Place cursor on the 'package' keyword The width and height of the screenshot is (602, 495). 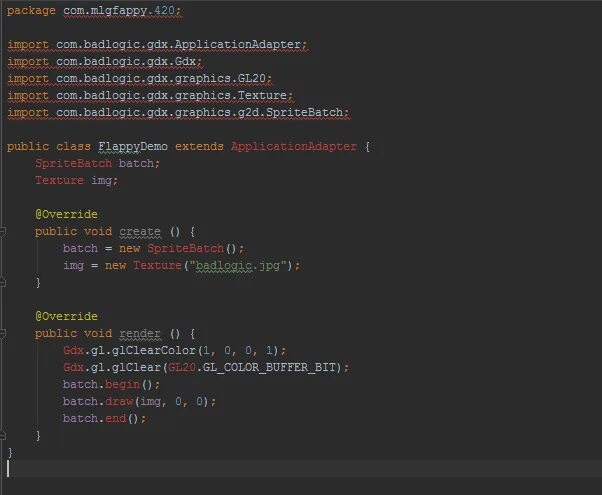[31, 10]
